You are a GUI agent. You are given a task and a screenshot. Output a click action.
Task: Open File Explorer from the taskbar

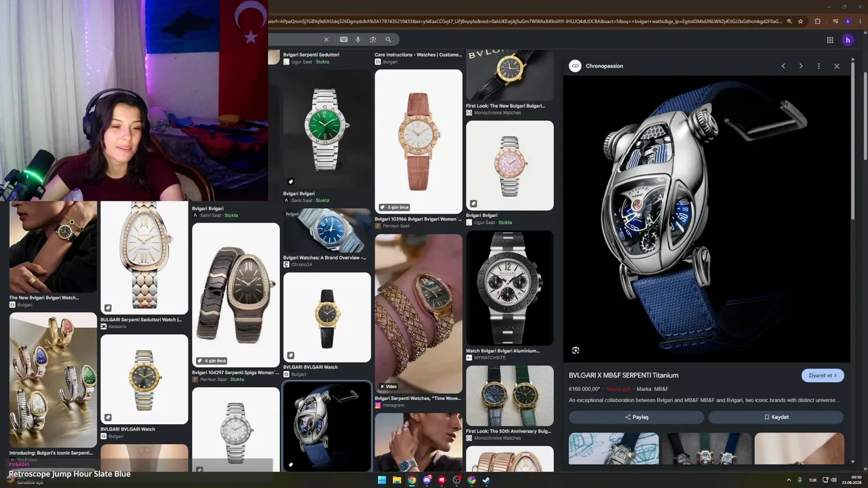(x=397, y=480)
